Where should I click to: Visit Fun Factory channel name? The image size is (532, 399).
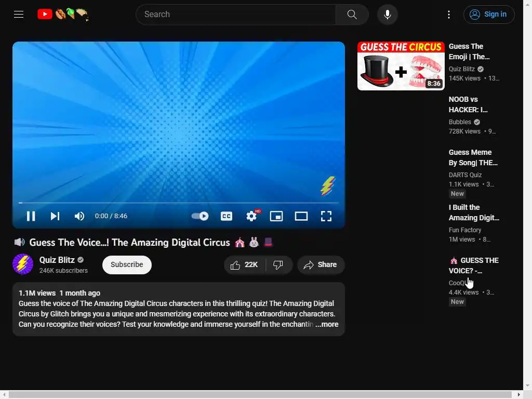465,230
